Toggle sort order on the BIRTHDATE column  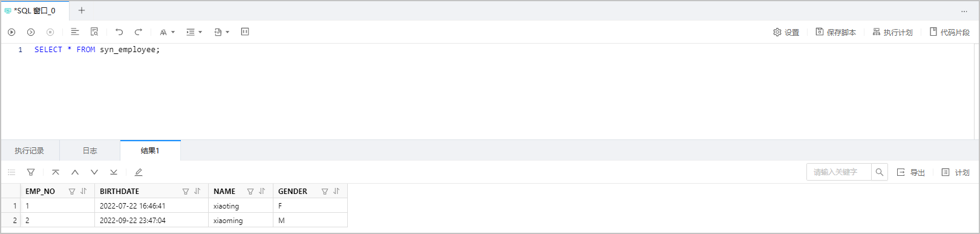(x=197, y=191)
